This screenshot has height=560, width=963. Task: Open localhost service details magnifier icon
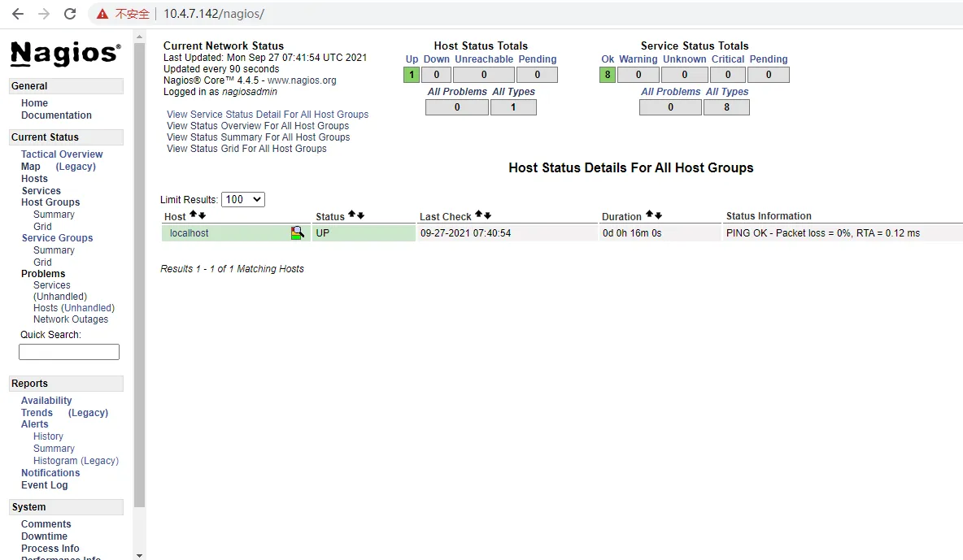click(297, 232)
